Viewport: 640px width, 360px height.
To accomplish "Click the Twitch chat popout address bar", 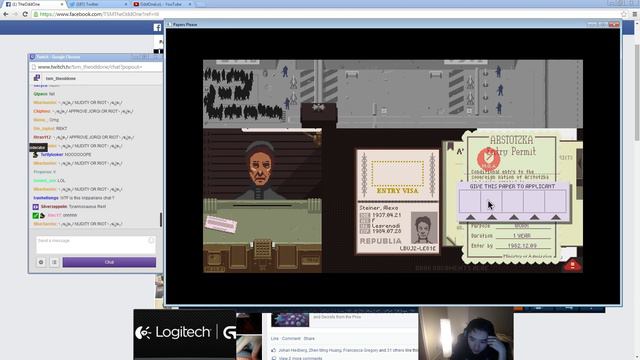I will click(96, 67).
